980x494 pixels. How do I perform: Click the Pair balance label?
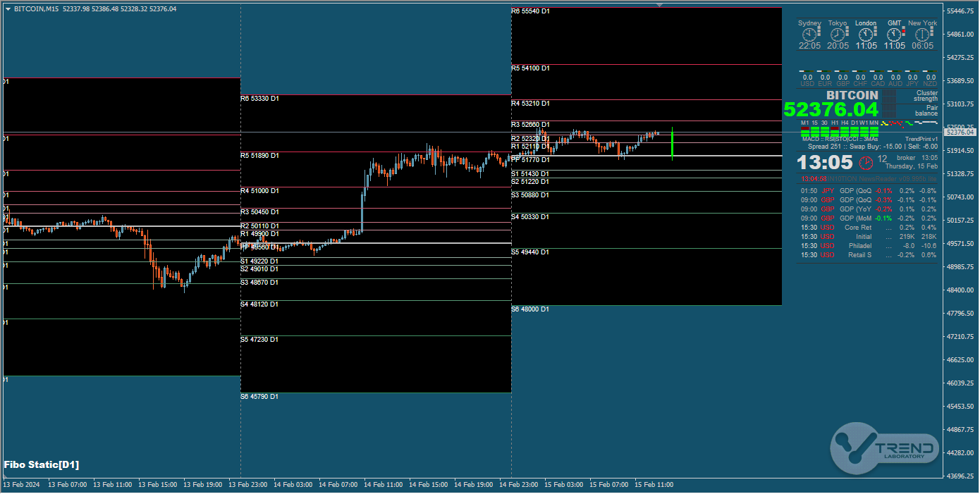(x=926, y=110)
